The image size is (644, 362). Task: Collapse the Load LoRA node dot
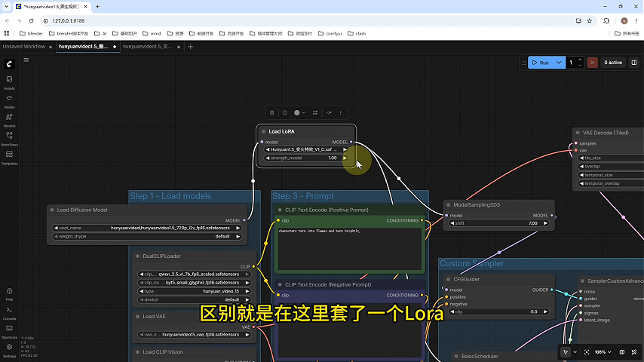(x=264, y=131)
